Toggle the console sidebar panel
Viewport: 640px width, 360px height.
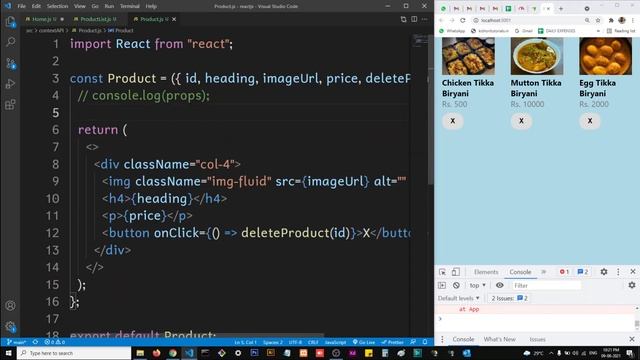click(x=442, y=285)
